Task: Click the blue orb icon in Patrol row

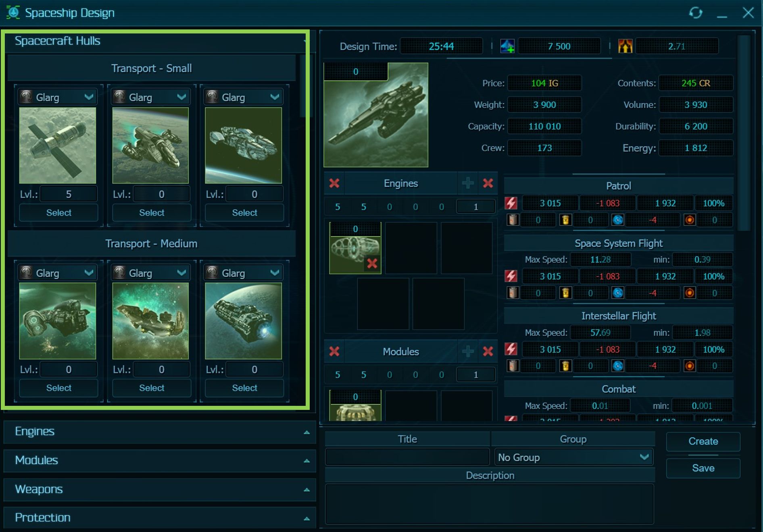Action: pyautogui.click(x=618, y=220)
